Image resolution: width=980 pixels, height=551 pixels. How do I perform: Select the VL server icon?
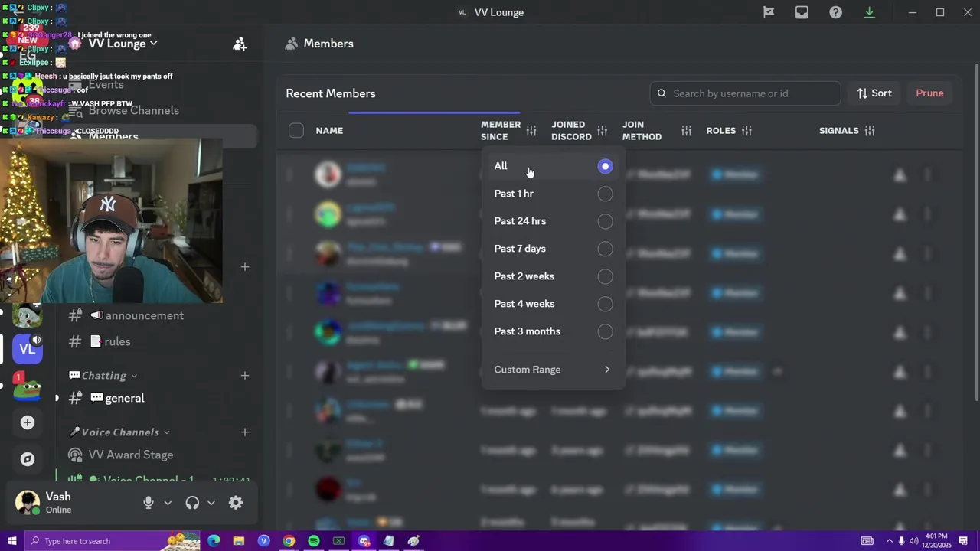click(28, 349)
